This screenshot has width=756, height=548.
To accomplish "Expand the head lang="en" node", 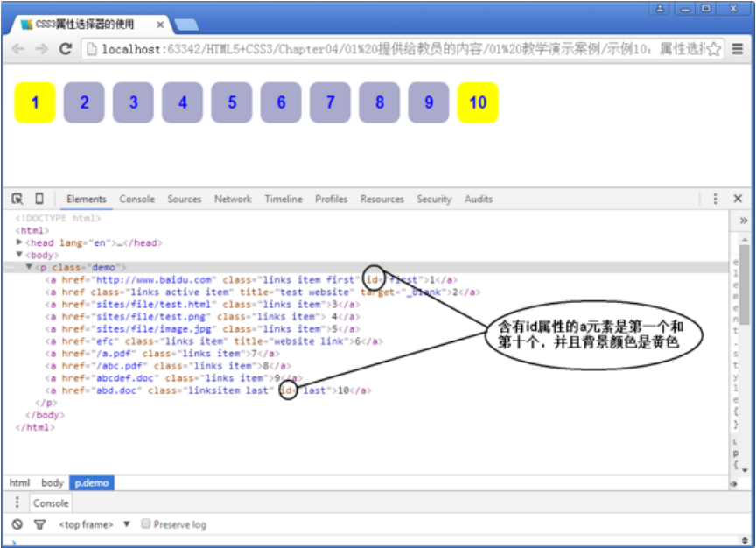I will (19, 242).
